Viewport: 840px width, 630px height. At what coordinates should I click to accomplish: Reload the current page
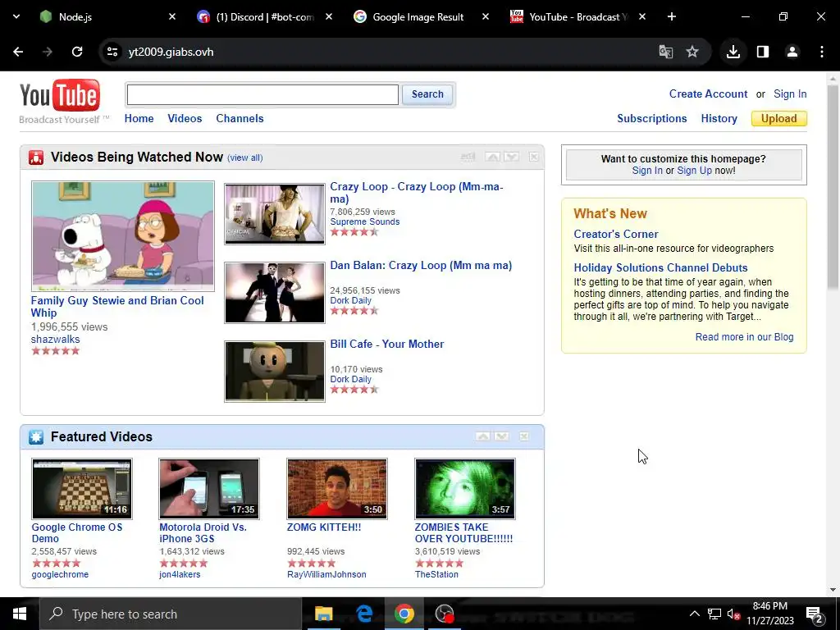77,52
